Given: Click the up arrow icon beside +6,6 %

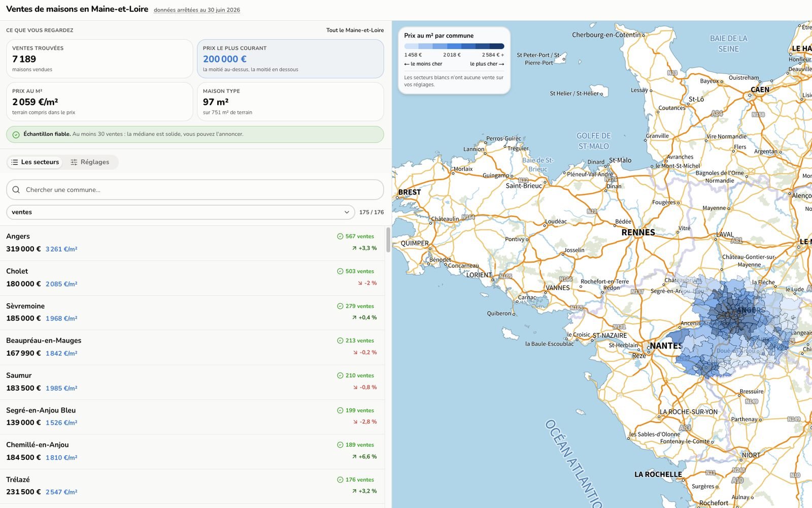Looking at the screenshot, I should pyautogui.click(x=354, y=457).
